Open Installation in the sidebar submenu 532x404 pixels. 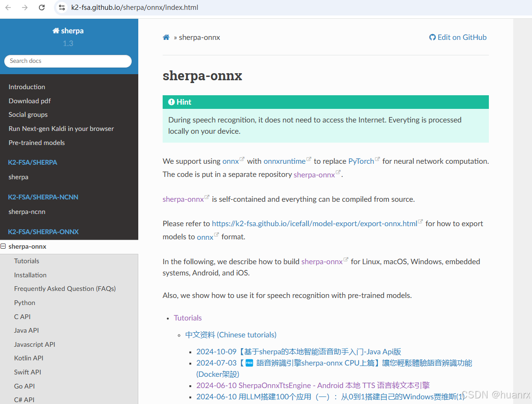pos(30,275)
